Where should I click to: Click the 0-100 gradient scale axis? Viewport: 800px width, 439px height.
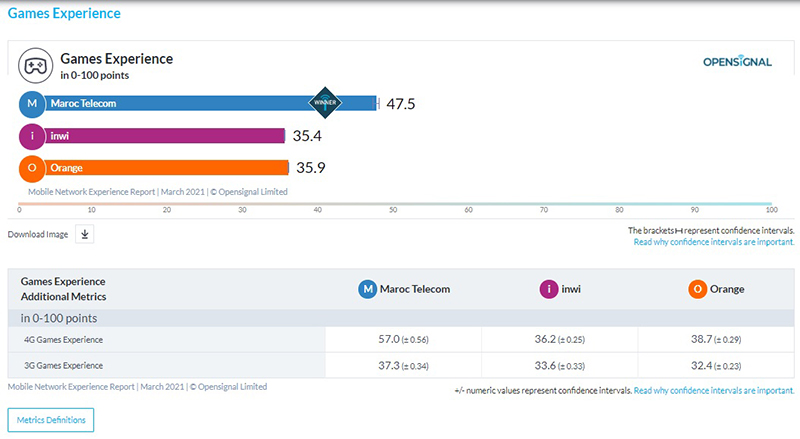tap(395, 203)
